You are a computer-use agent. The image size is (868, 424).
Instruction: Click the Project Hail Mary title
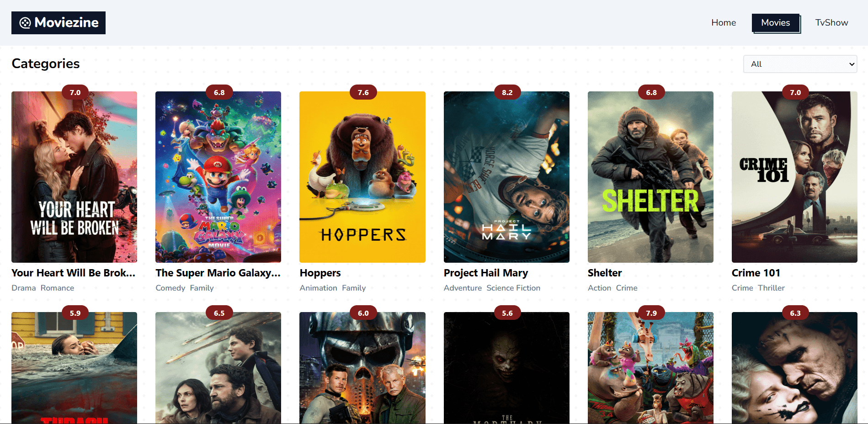pyautogui.click(x=486, y=273)
